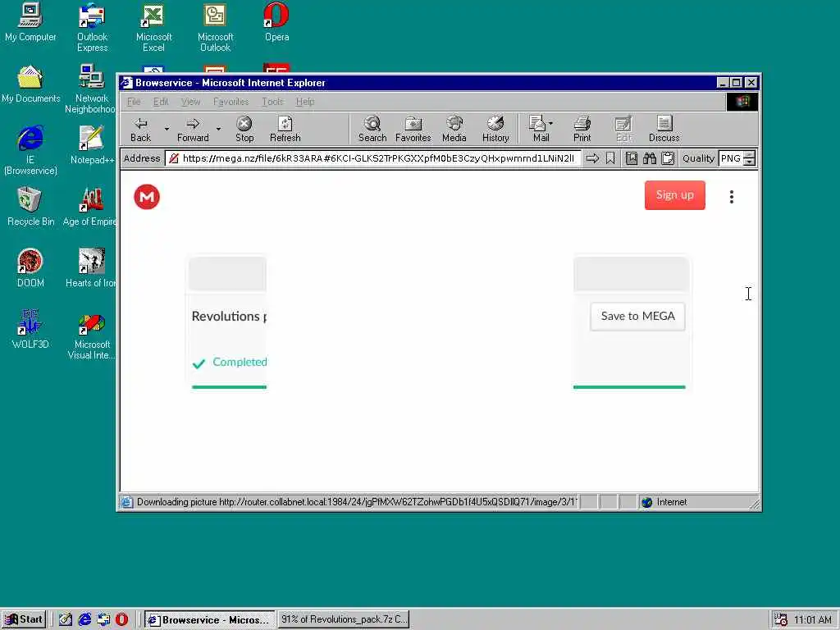Select the Opera desktop icon

coord(277,22)
